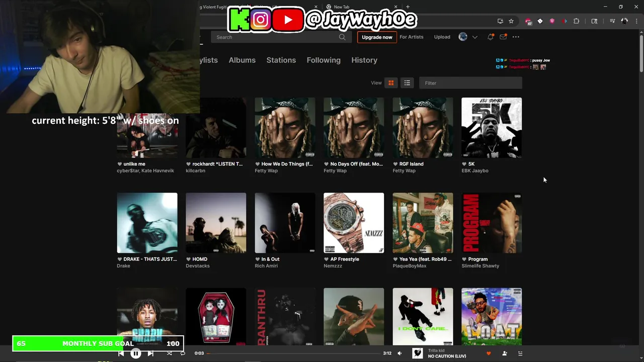The height and width of the screenshot is (362, 644).
Task: Toggle repeat in the player bar
Action: tap(183, 353)
